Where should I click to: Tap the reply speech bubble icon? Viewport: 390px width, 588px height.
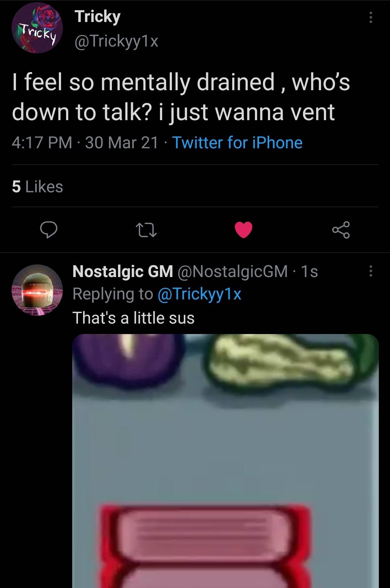[48, 229]
